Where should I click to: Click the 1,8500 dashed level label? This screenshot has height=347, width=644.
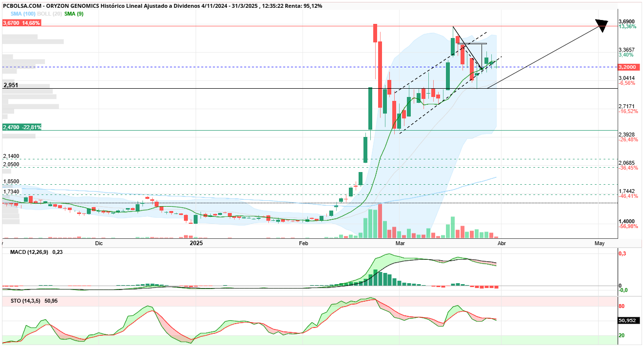pyautogui.click(x=11, y=181)
